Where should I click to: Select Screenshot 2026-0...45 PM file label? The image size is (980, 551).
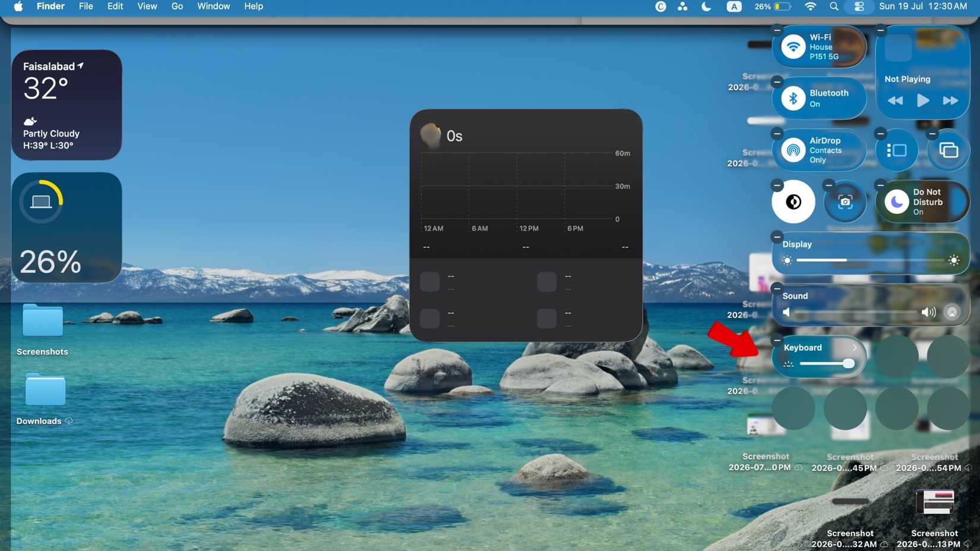pyautogui.click(x=850, y=463)
